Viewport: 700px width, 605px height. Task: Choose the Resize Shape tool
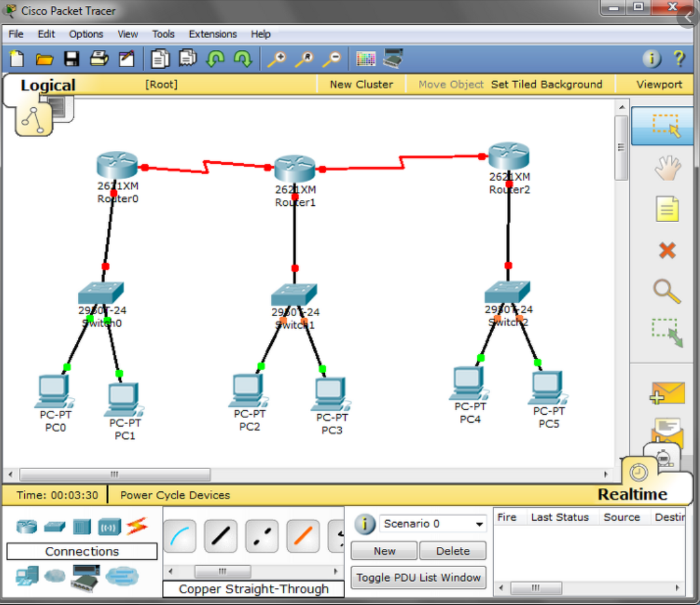point(667,333)
